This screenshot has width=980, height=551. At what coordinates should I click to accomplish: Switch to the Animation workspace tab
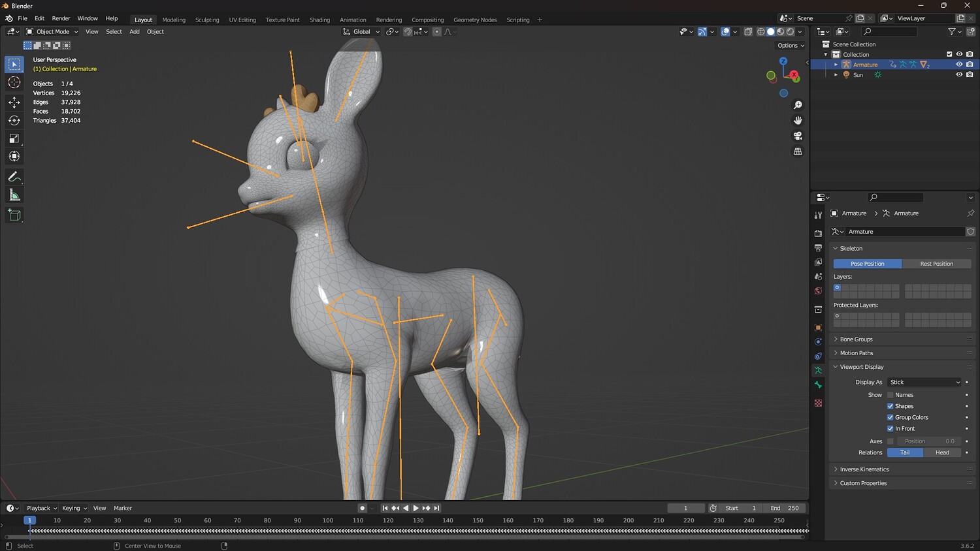click(x=353, y=20)
